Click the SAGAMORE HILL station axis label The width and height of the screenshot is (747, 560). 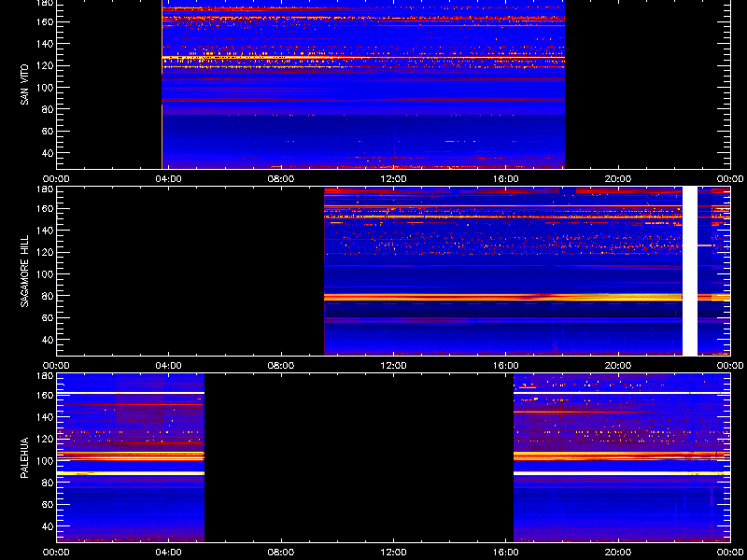tap(25, 271)
